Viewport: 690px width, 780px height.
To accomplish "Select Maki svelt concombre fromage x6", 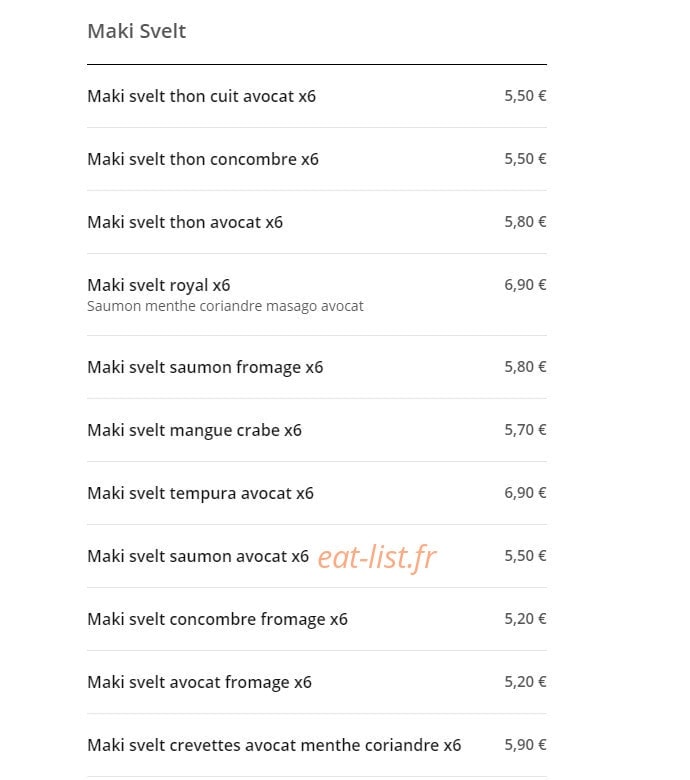I will pos(217,619).
